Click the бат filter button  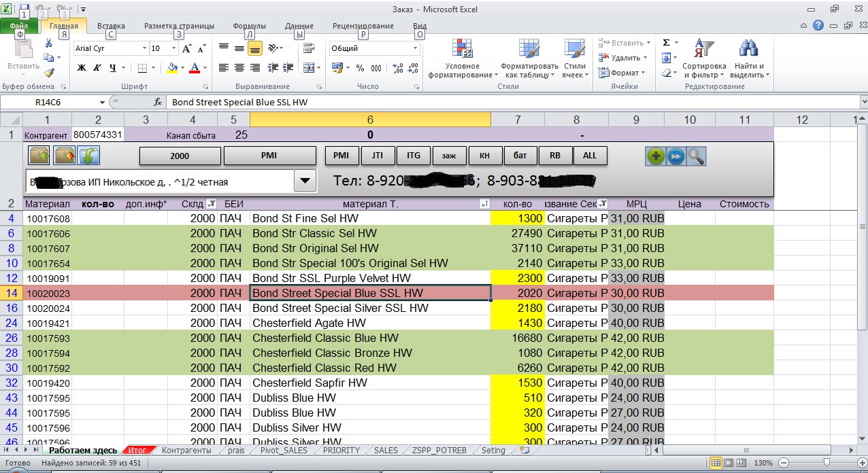tap(520, 156)
